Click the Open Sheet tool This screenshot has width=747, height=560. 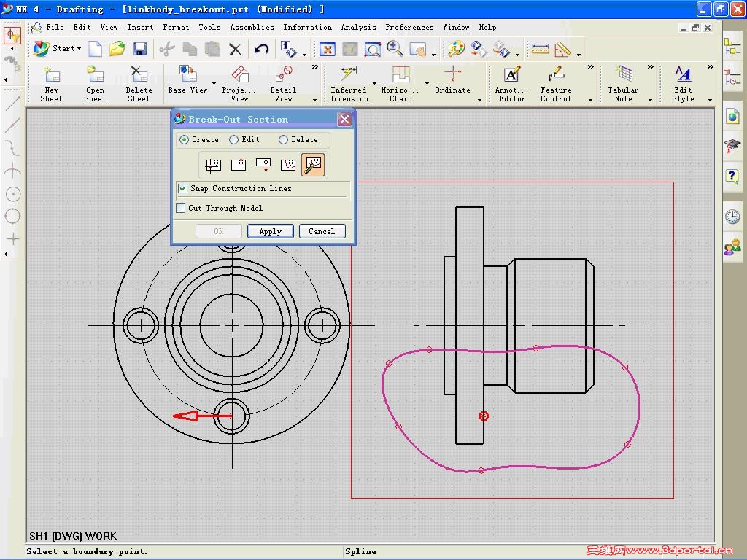pyautogui.click(x=95, y=85)
